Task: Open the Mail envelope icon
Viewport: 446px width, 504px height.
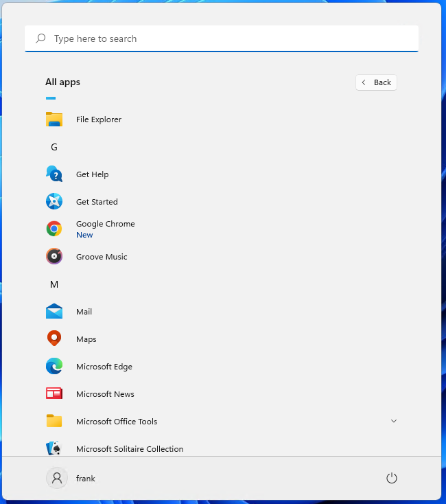Action: tap(54, 311)
